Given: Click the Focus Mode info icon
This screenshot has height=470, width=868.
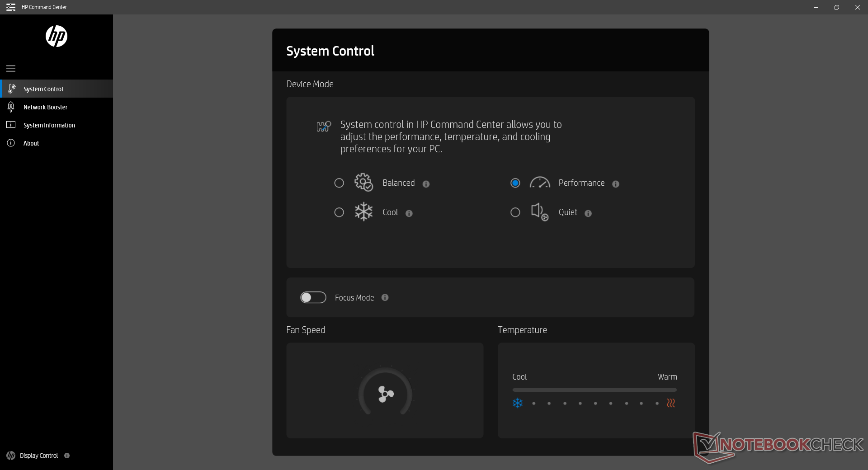Looking at the screenshot, I should point(385,297).
